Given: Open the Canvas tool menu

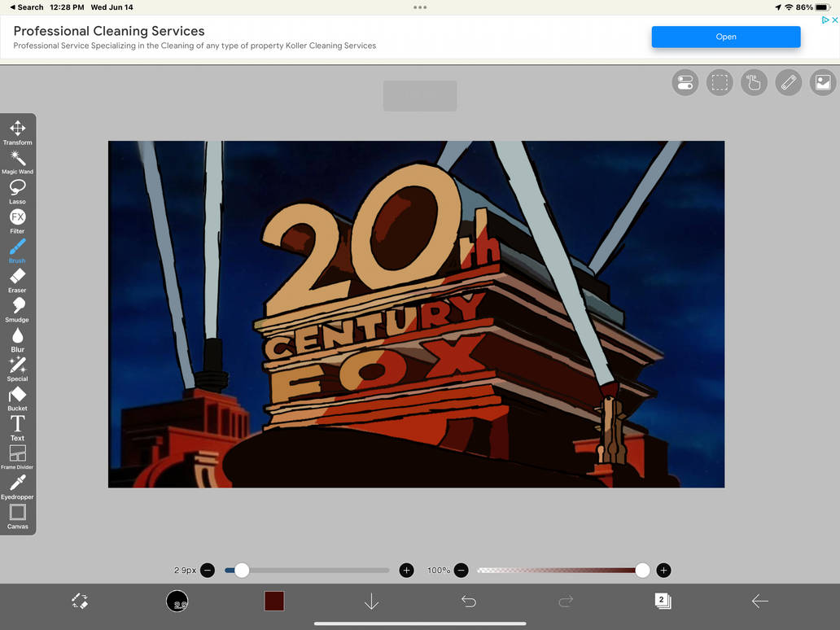Looking at the screenshot, I should (x=17, y=517).
